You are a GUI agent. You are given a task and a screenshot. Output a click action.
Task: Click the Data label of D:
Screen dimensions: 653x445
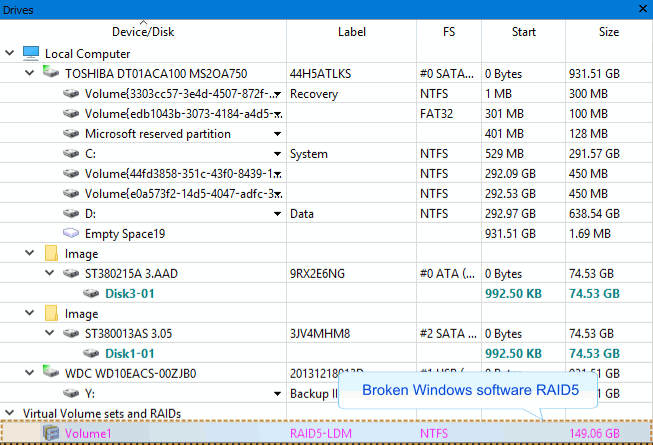pyautogui.click(x=302, y=214)
